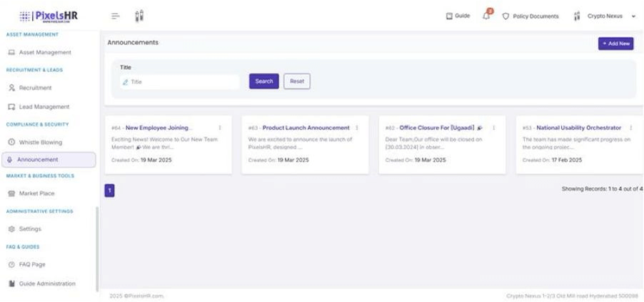Toggle the sidebar hamburger menu icon
The width and height of the screenshot is (644, 302).
tap(116, 16)
